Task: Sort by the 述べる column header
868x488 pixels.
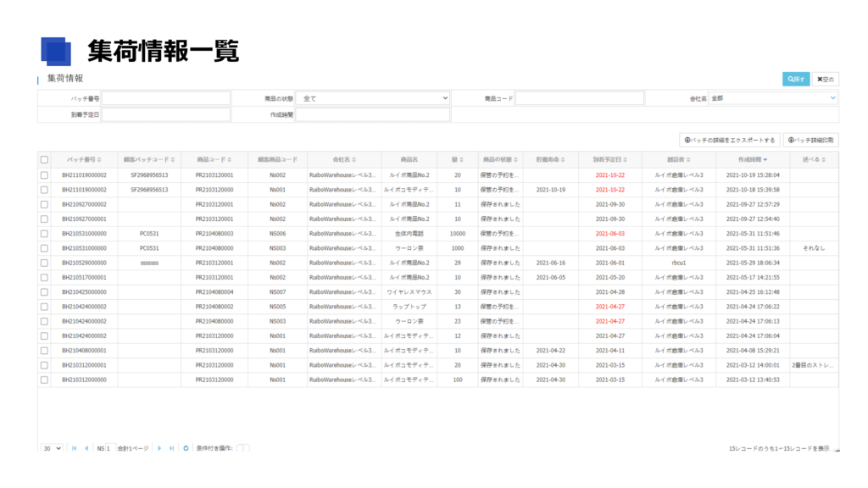Action: (815, 159)
